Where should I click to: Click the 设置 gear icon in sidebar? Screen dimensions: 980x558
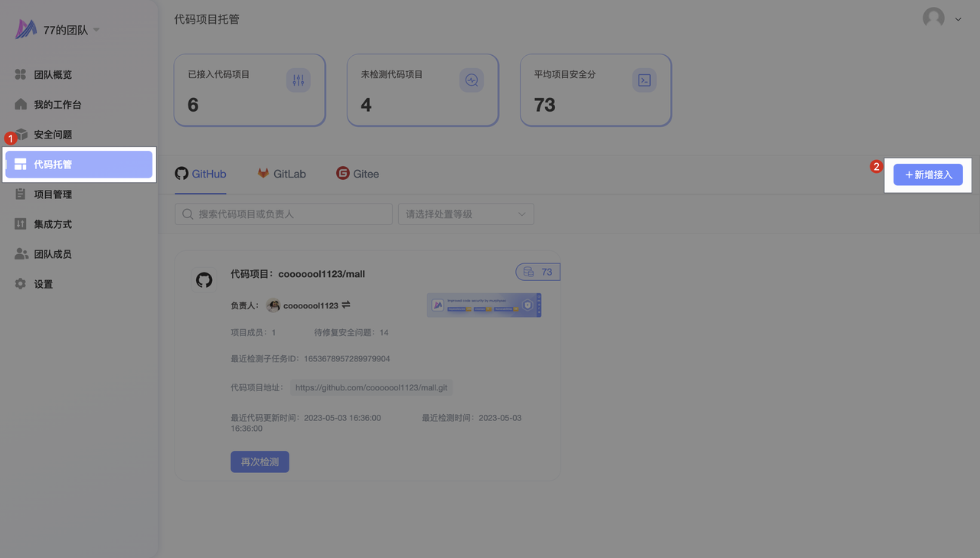(x=21, y=284)
